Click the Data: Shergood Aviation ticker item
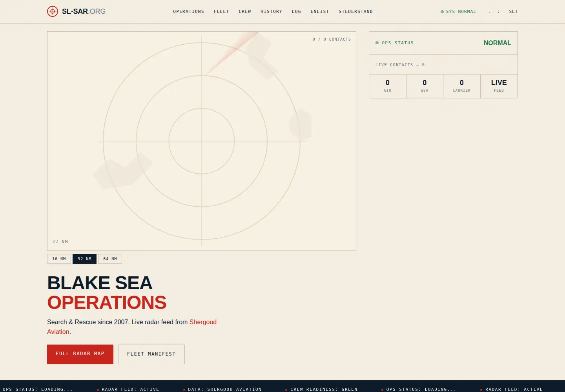Image resolution: width=565 pixels, height=392 pixels. click(222, 389)
